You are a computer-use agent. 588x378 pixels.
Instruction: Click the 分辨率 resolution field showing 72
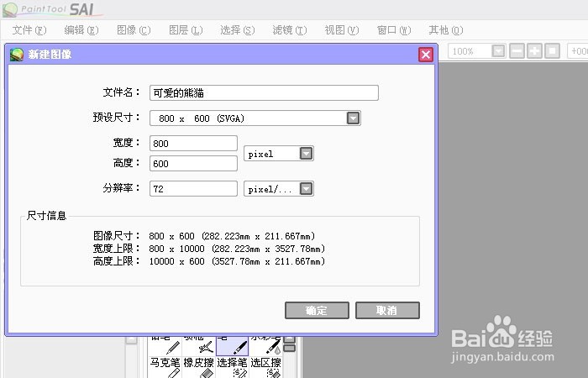coord(193,189)
